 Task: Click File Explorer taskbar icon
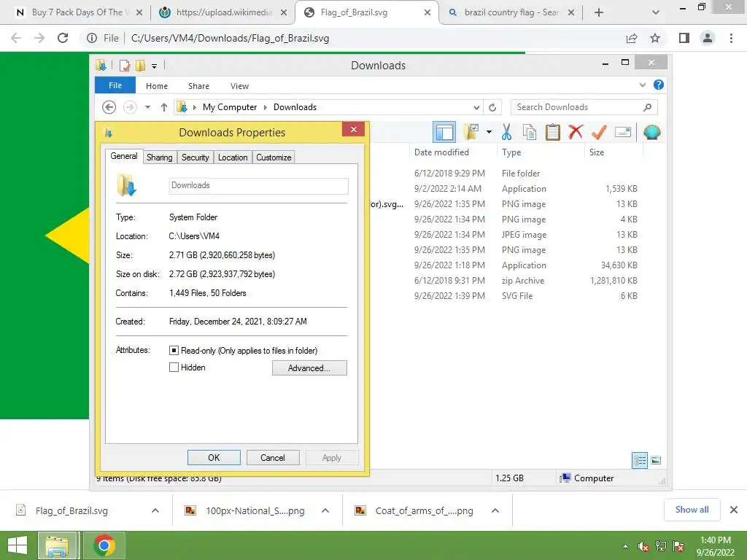pyautogui.click(x=57, y=545)
